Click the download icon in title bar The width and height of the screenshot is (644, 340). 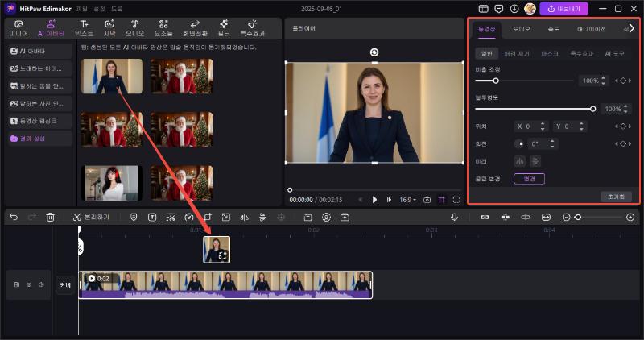point(514,9)
